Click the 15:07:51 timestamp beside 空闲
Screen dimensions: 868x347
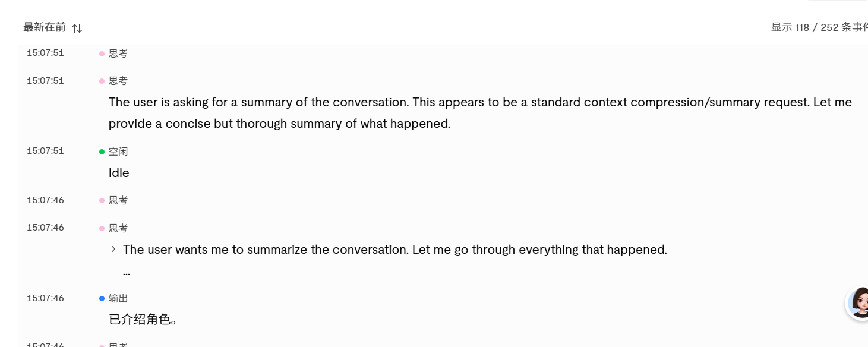(45, 151)
